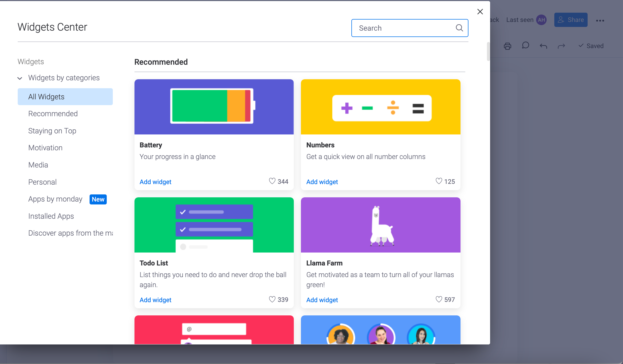The width and height of the screenshot is (623, 364).
Task: Open the Motivation category
Action: 45,148
